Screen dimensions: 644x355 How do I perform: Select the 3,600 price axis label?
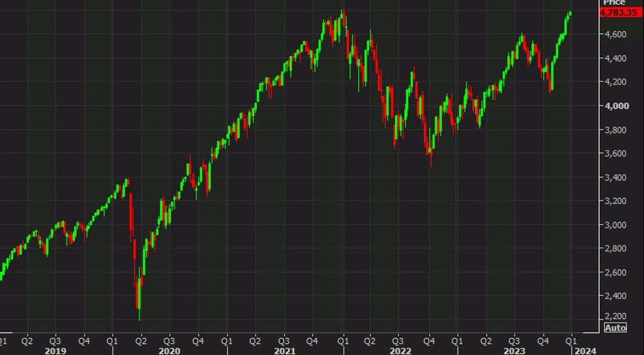coord(615,154)
